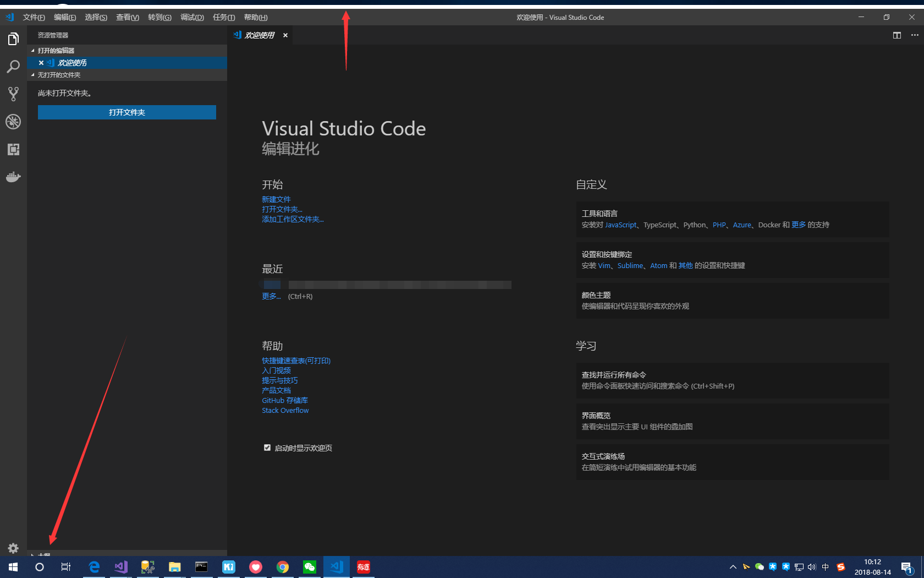The width and height of the screenshot is (924, 578).
Task: Click the Vim keybindings link
Action: pos(604,265)
